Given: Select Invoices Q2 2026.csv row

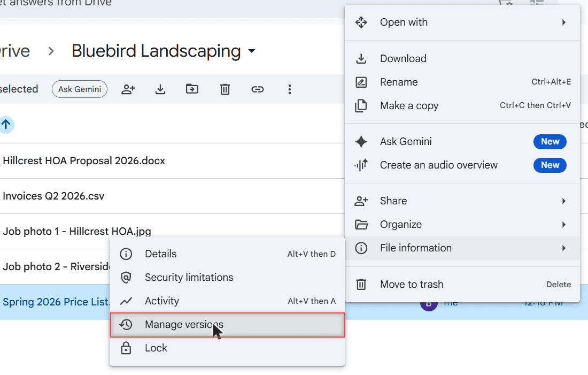Looking at the screenshot, I should pos(173,196).
